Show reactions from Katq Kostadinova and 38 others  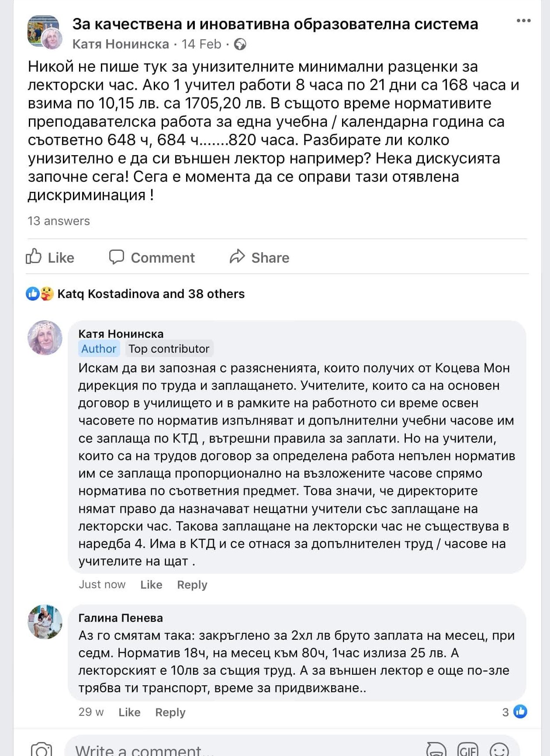tap(150, 294)
